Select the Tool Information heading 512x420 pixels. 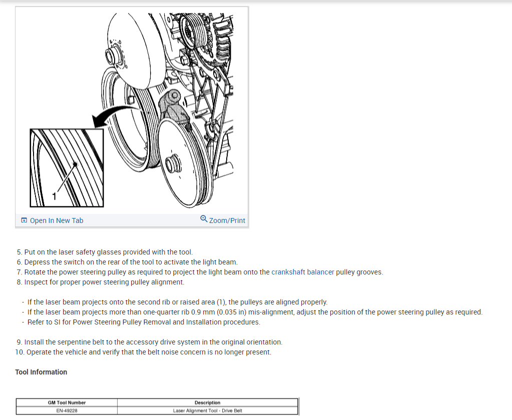click(x=41, y=372)
